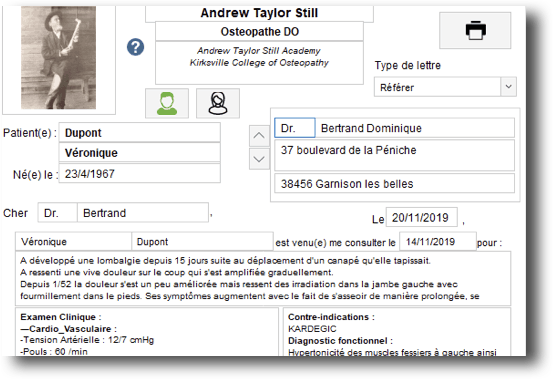The height and width of the screenshot is (379, 553).
Task: Click the Dr. title field in recipient box
Action: pos(295,128)
